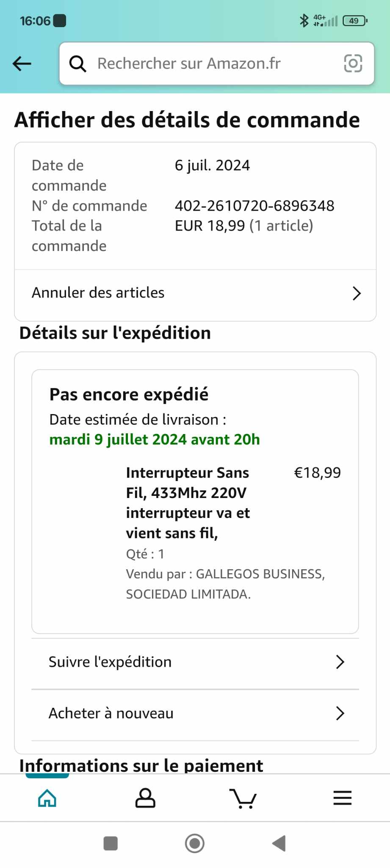
Task: Expand Annuler des articles chevron
Action: [357, 293]
